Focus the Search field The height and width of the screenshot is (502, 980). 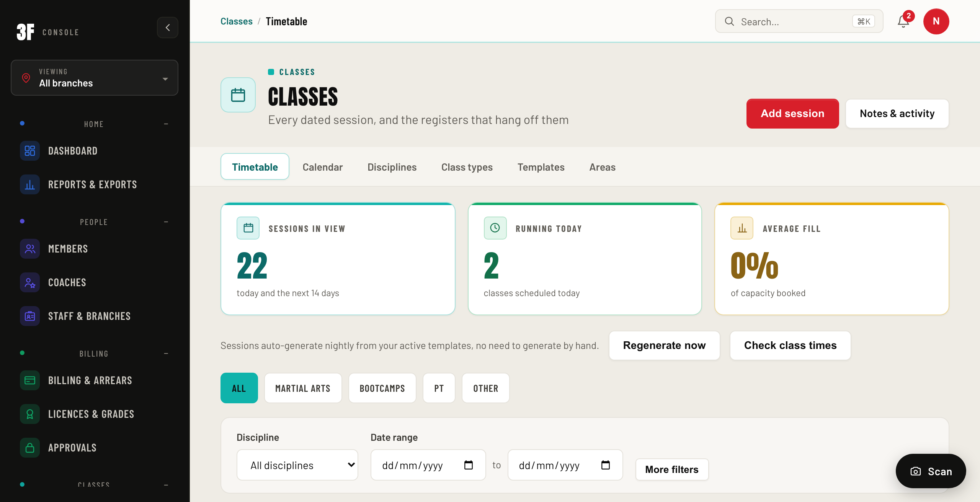point(799,21)
